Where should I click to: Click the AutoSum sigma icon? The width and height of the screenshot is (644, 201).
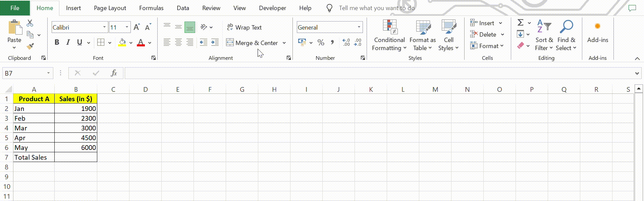point(520,23)
